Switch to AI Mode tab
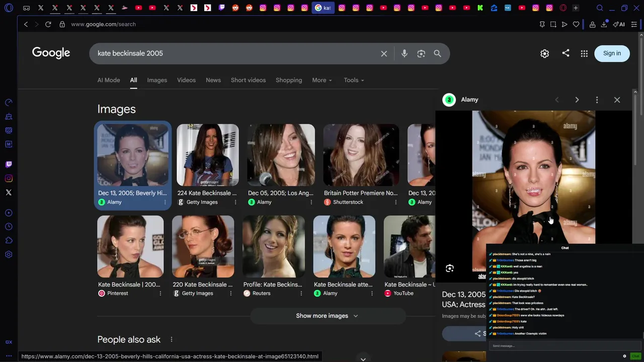The width and height of the screenshot is (644, 362). coord(109,80)
